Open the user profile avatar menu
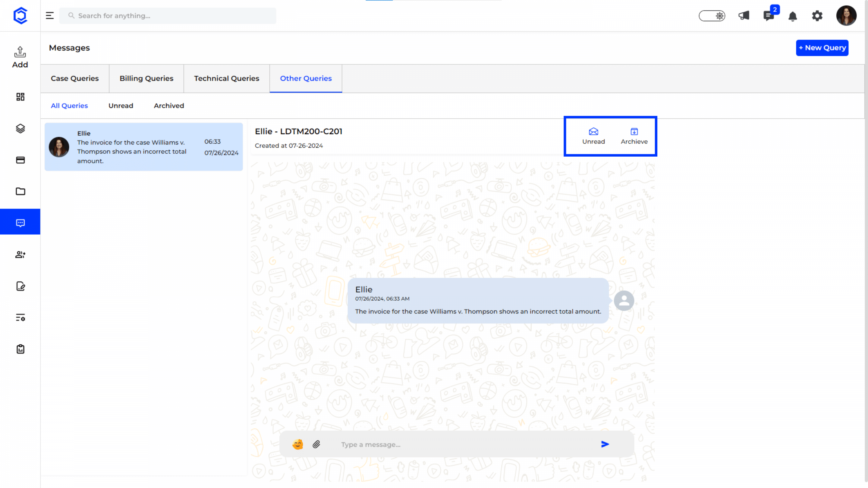 point(846,15)
